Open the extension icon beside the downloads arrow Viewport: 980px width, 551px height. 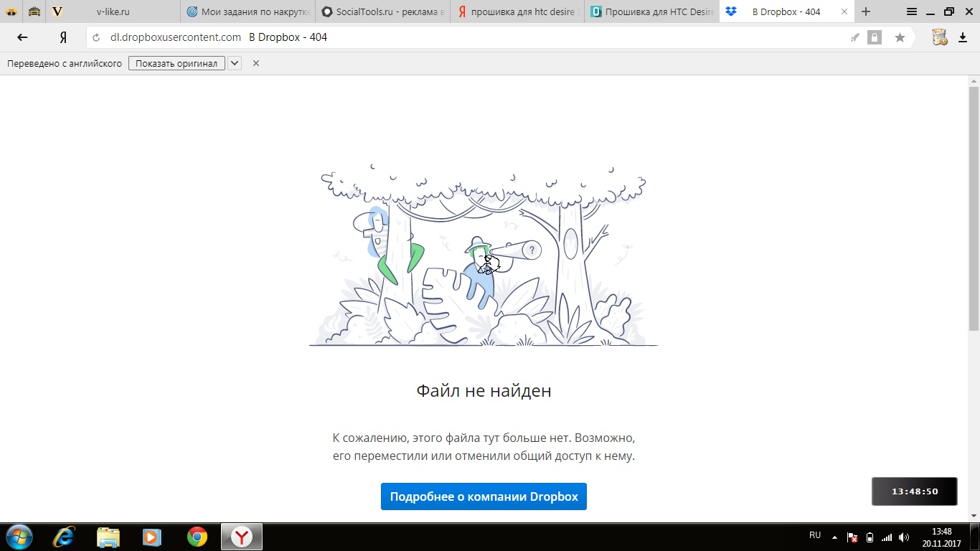[x=940, y=37]
